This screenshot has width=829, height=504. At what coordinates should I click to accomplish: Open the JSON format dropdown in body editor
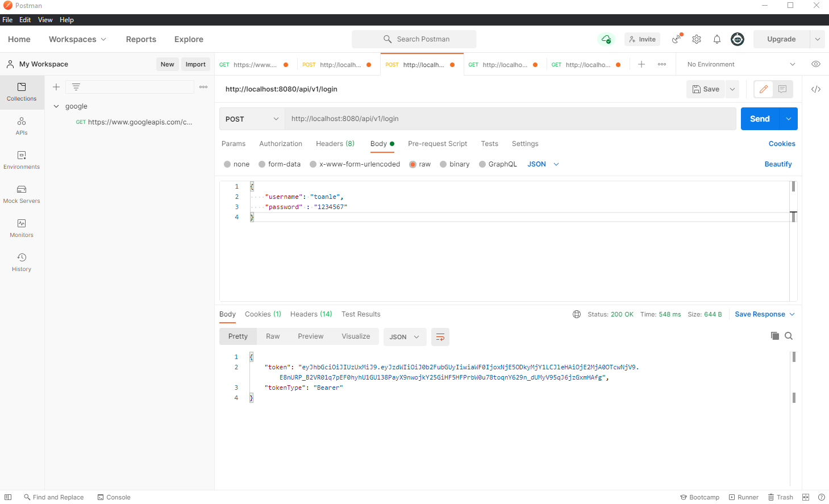pos(543,164)
